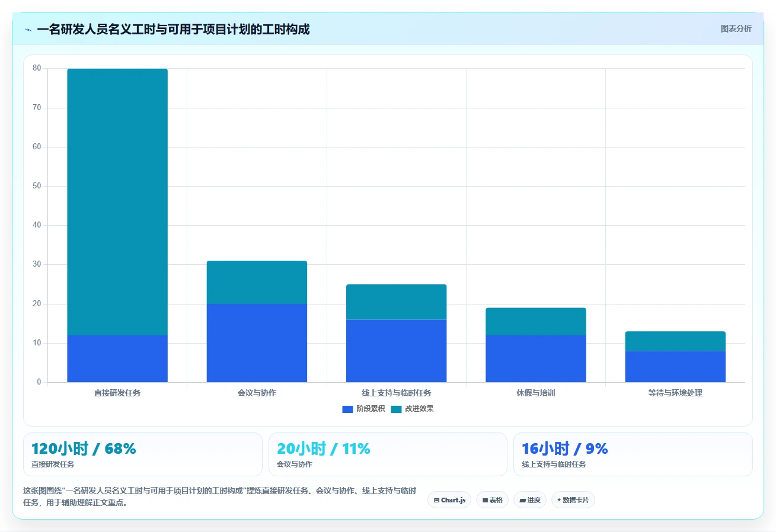Click the 直接研发任务 caption under 120小时

pyautogui.click(x=53, y=464)
